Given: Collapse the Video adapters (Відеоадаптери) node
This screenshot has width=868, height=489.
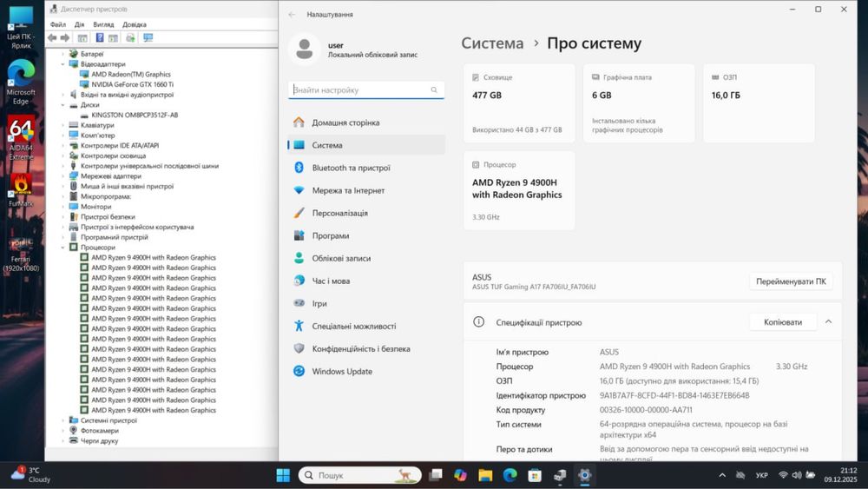Looking at the screenshot, I should 62,64.
